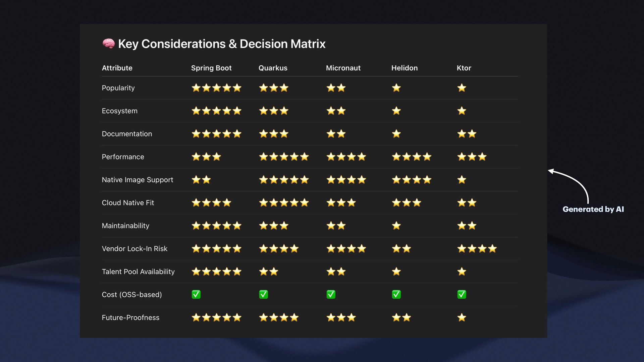The image size is (644, 362).
Task: Click the Quarkus cost green checkmark
Action: pos(264,295)
